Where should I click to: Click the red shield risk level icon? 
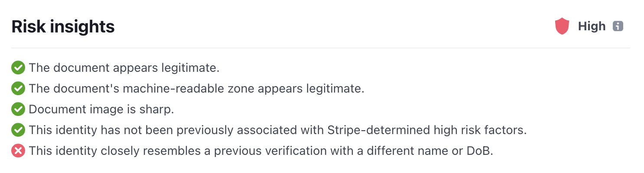coord(562,26)
